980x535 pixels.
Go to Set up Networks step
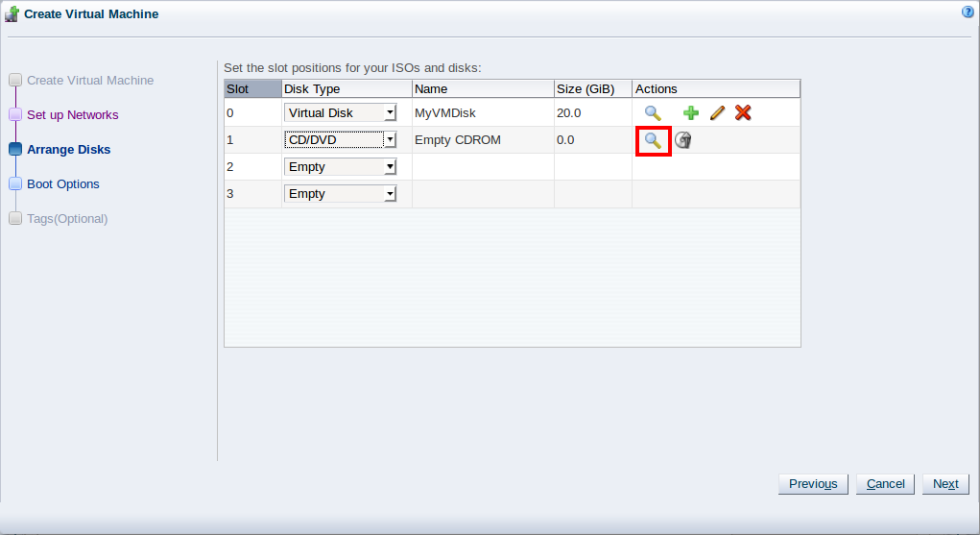click(x=73, y=114)
